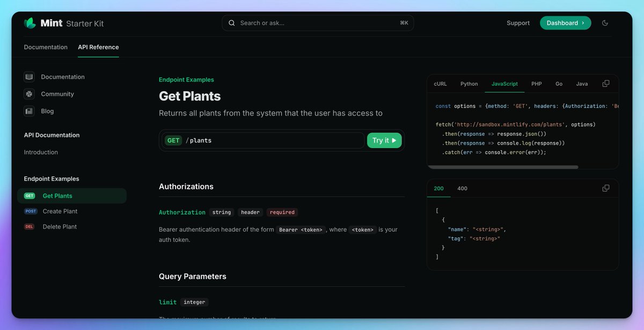Open the Blog newspaper icon
This screenshot has width=644, height=330.
click(29, 111)
